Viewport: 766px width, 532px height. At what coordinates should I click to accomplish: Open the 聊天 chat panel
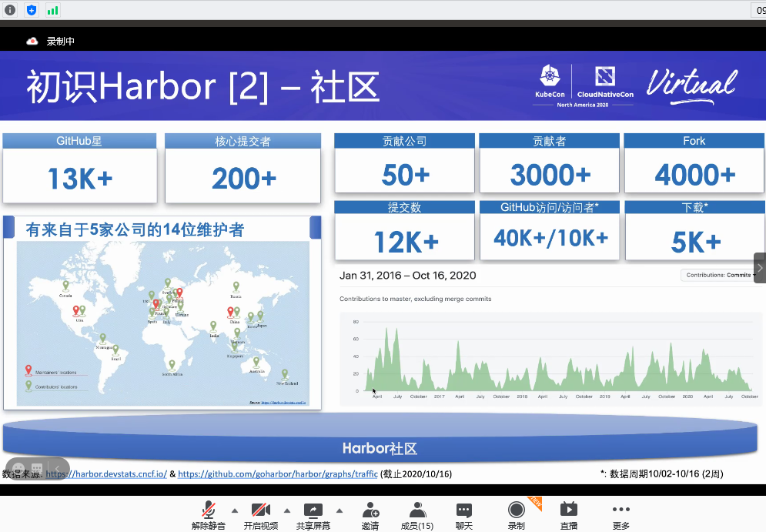pos(464,516)
